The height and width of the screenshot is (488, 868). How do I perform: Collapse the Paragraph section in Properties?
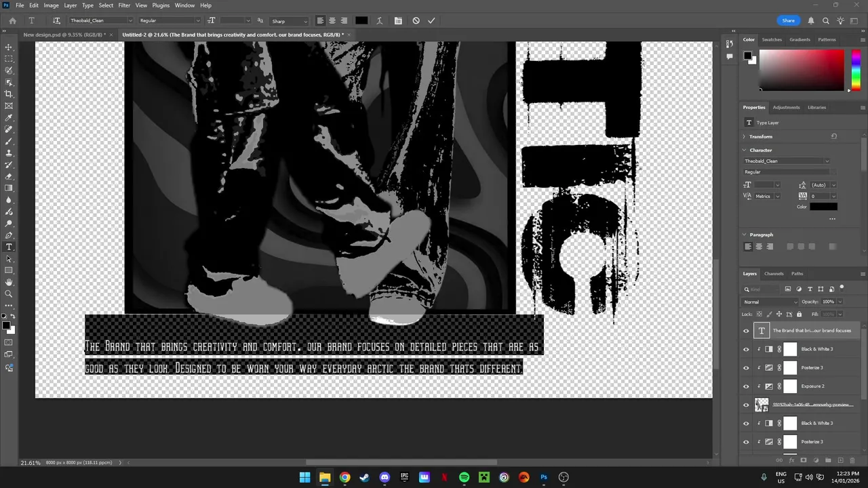[x=744, y=235]
